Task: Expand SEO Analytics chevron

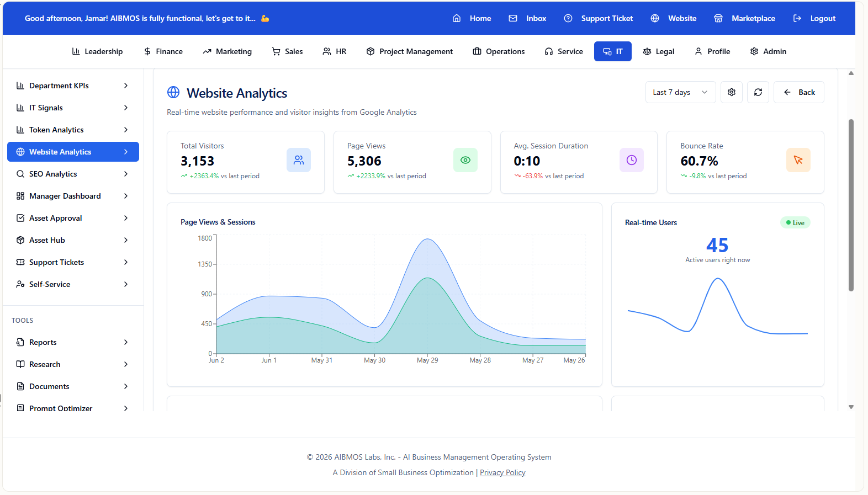Action: click(126, 174)
